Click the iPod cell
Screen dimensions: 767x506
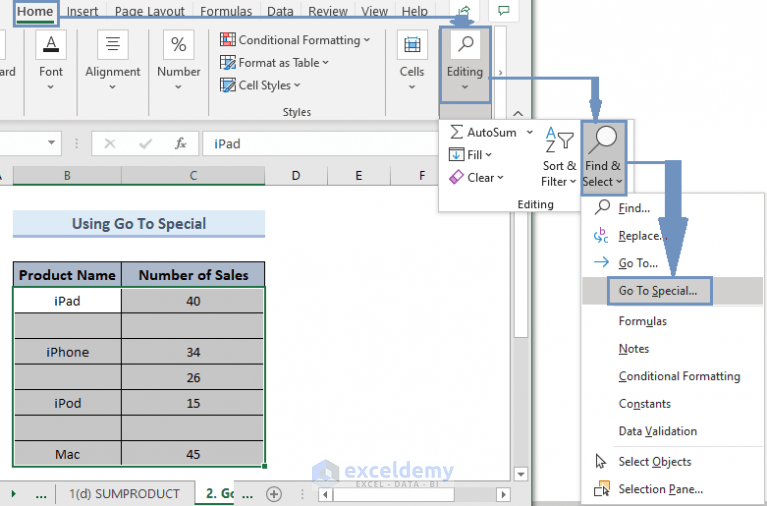68,403
